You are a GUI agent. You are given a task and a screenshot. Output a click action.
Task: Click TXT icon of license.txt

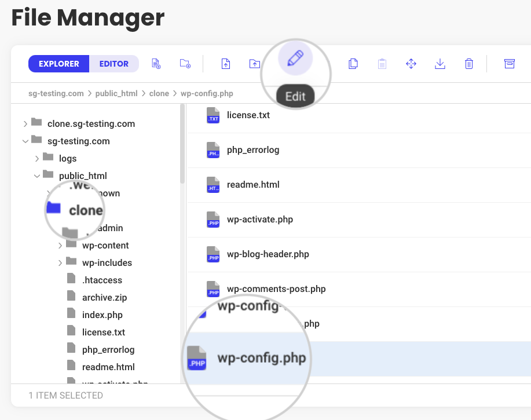(213, 115)
